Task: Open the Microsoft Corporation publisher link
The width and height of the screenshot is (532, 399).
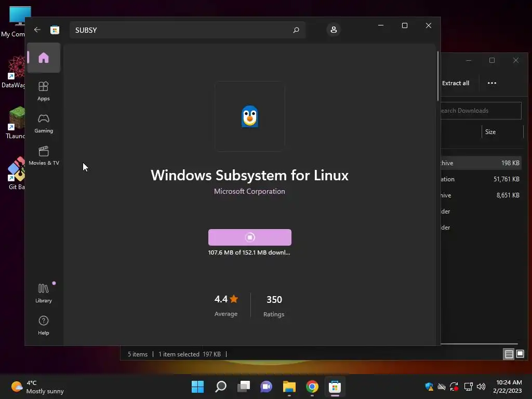Action: click(x=249, y=191)
